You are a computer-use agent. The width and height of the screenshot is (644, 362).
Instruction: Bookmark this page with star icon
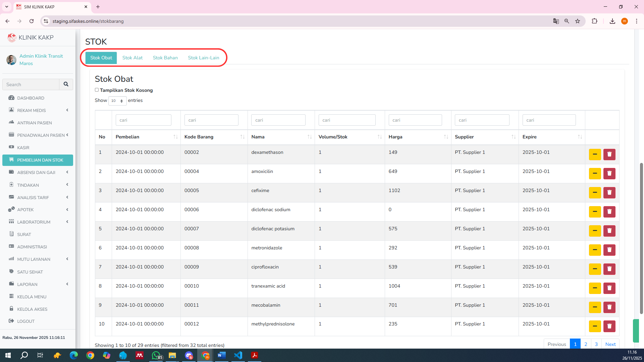click(578, 21)
